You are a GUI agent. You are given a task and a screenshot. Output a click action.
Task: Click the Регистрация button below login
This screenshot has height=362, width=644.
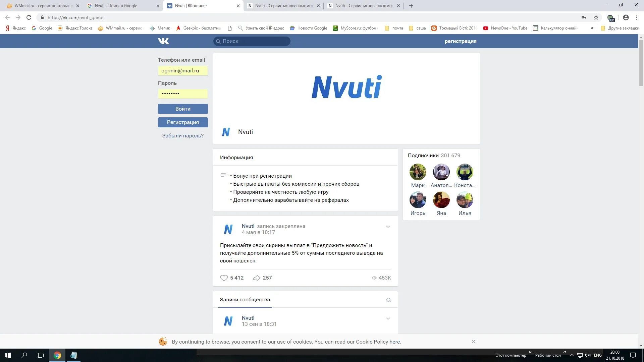(183, 122)
